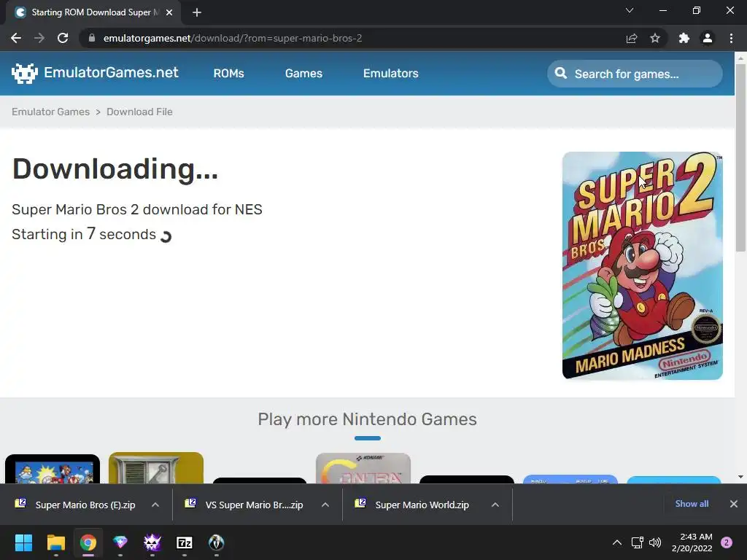Open the Chrome three-dot menu
Image resolution: width=747 pixels, height=560 pixels.
point(731,38)
